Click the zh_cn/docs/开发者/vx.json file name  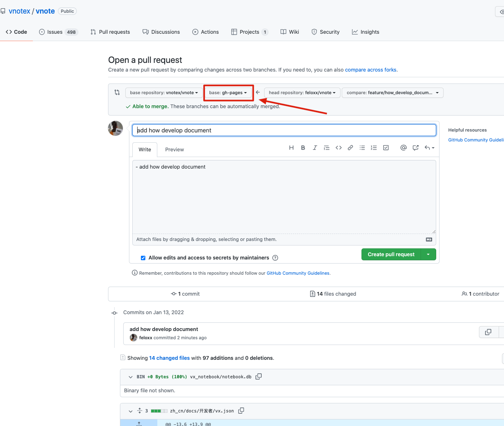[x=202, y=411]
